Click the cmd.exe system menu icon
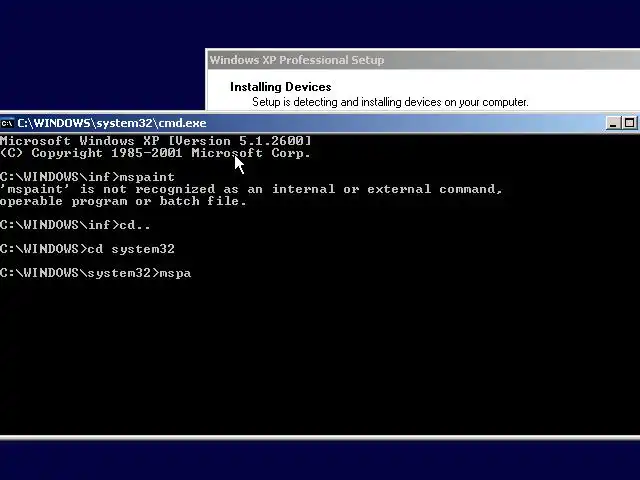This screenshot has height=480, width=640. click(7, 123)
